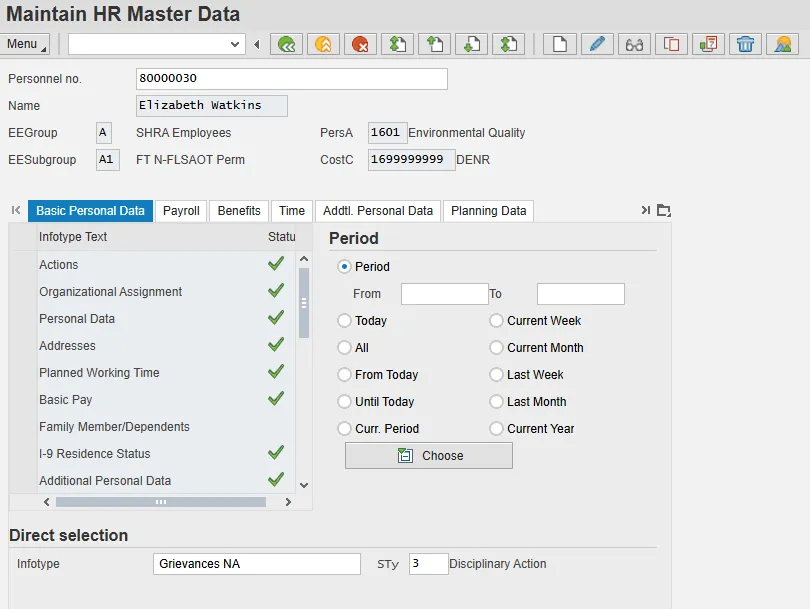Click the Copy icon in toolbar
The width and height of the screenshot is (810, 609).
pyautogui.click(x=672, y=44)
